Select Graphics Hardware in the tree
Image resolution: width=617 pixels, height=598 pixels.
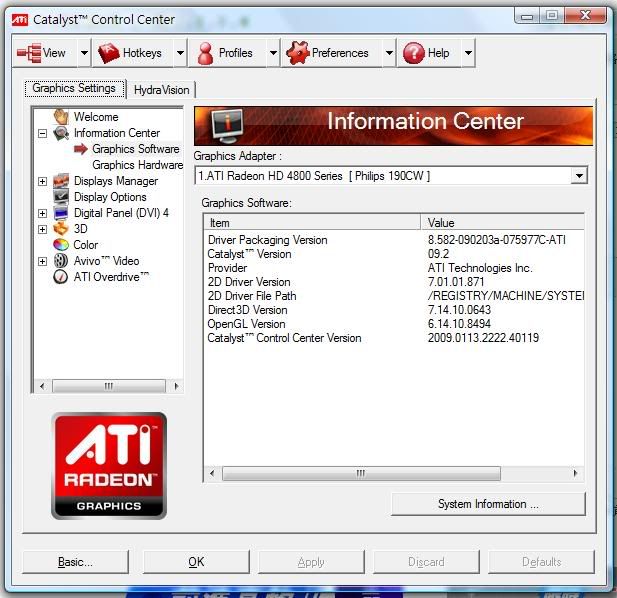tap(137, 165)
